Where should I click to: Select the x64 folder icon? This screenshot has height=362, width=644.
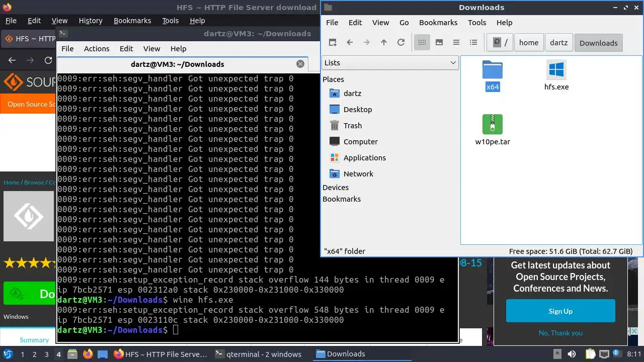pos(493,70)
